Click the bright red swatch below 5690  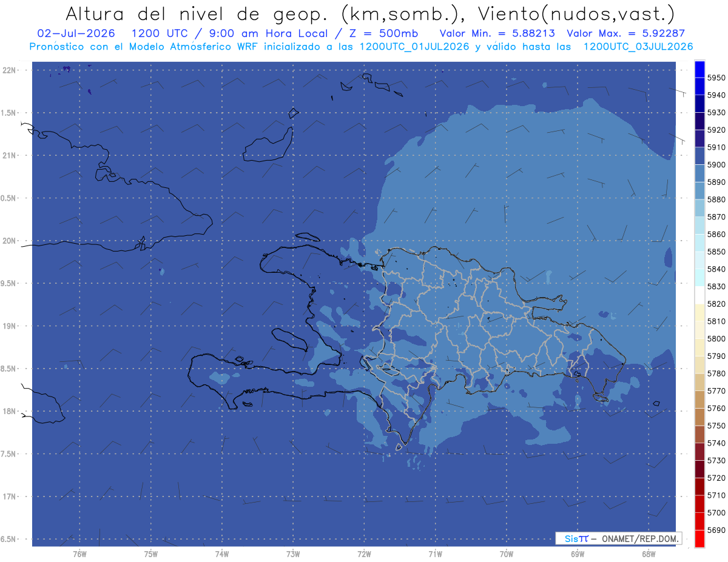pos(699,538)
